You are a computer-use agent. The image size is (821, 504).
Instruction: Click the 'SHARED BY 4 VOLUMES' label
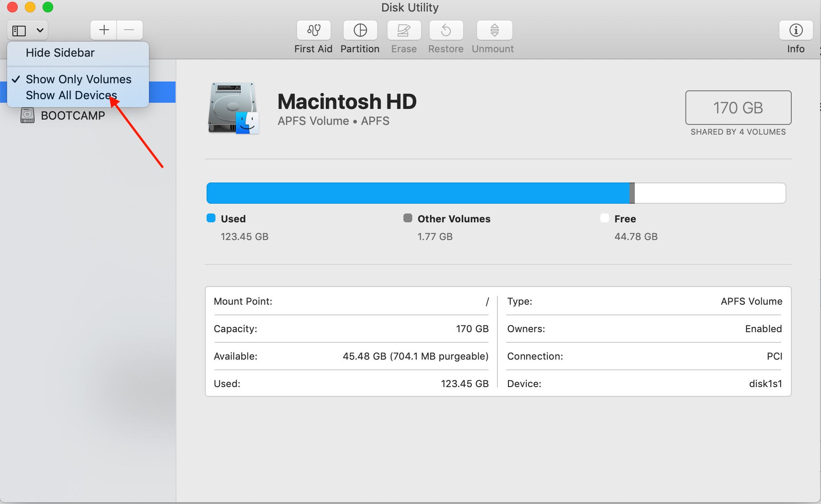click(738, 132)
